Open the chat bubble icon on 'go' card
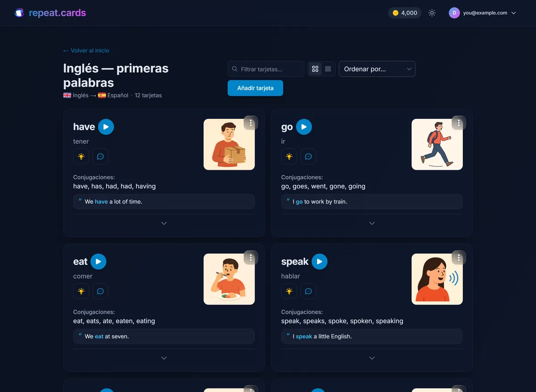Viewport: 536px width, 392px height. [x=308, y=156]
